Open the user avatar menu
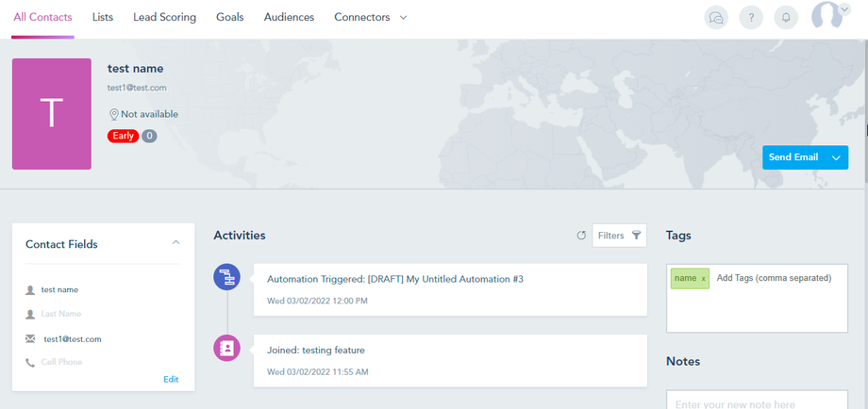The height and width of the screenshot is (409, 868). [828, 17]
